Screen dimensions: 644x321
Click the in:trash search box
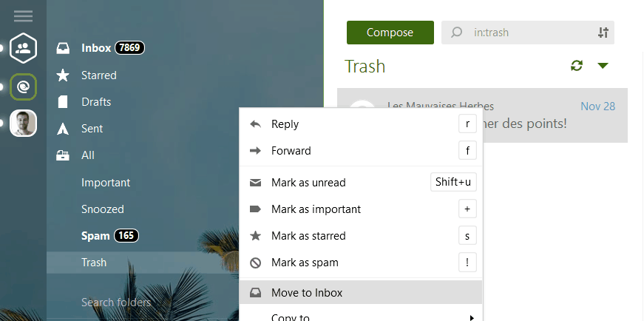coord(529,33)
